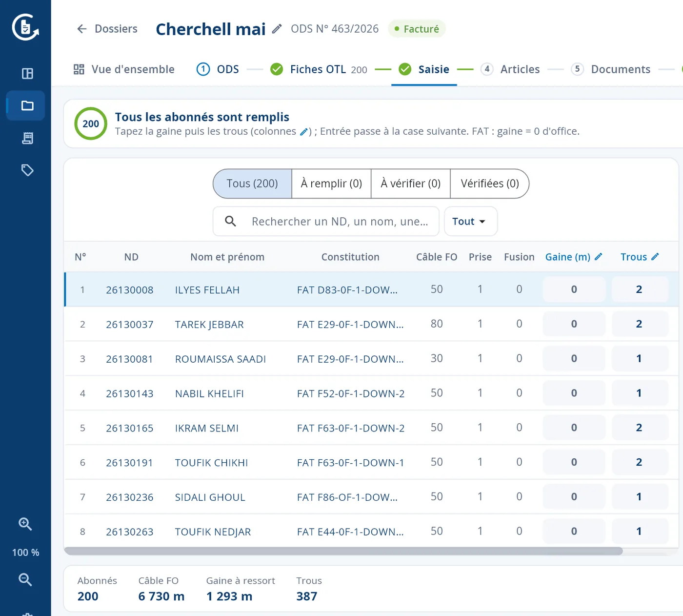Click the pencil to rename Cherchell mai
Viewport: 683px width, 616px height.
point(277,29)
